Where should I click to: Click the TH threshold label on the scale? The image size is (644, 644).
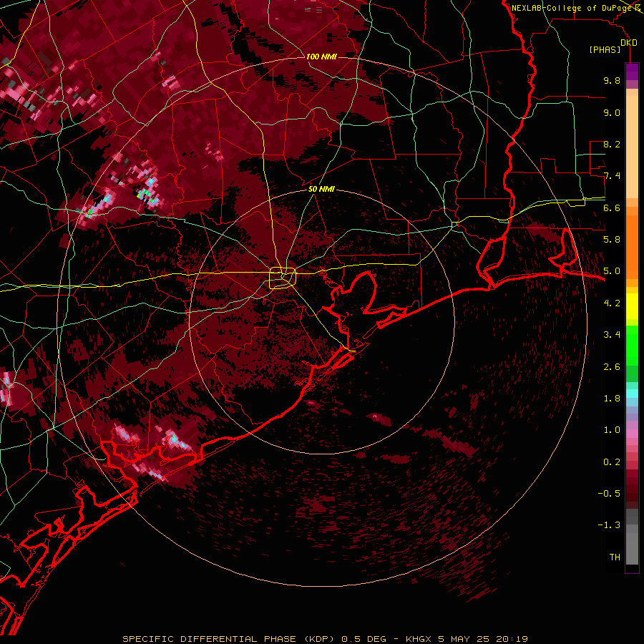pos(615,557)
